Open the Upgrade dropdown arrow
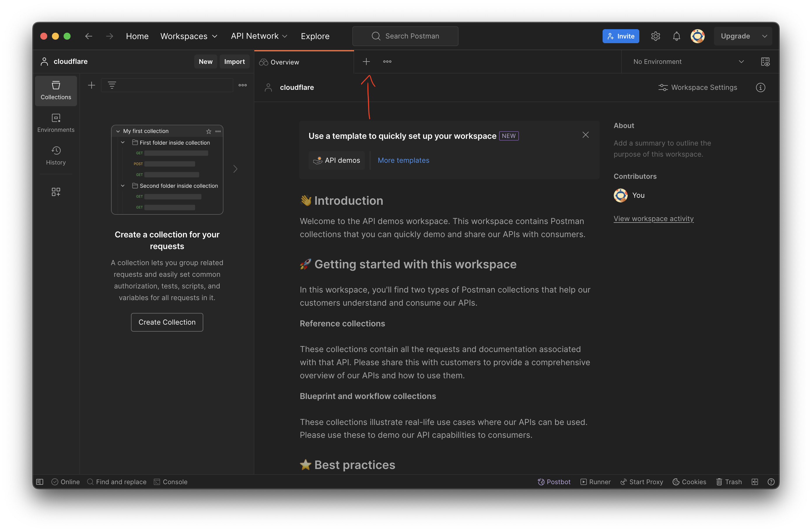Image resolution: width=812 pixels, height=532 pixels. 764,36
